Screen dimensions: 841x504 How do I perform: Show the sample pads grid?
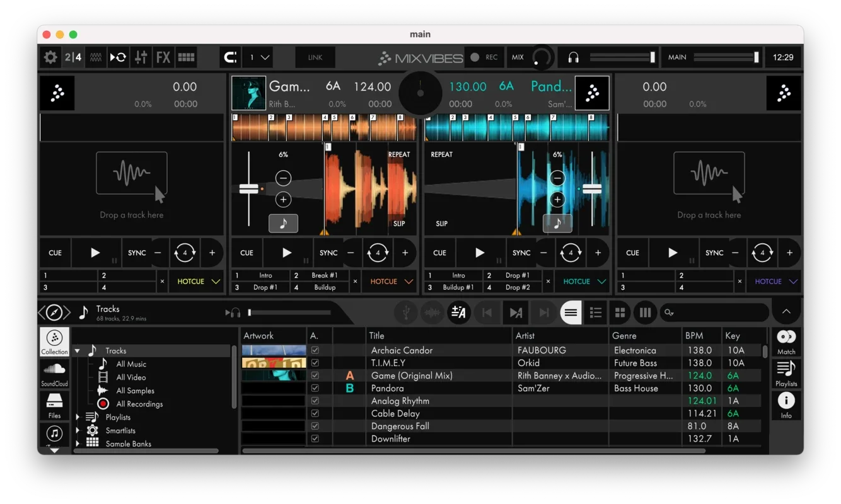[186, 57]
